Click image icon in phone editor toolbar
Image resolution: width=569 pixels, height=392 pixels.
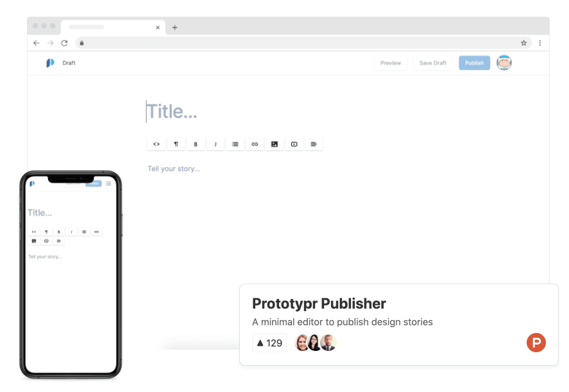tap(34, 241)
